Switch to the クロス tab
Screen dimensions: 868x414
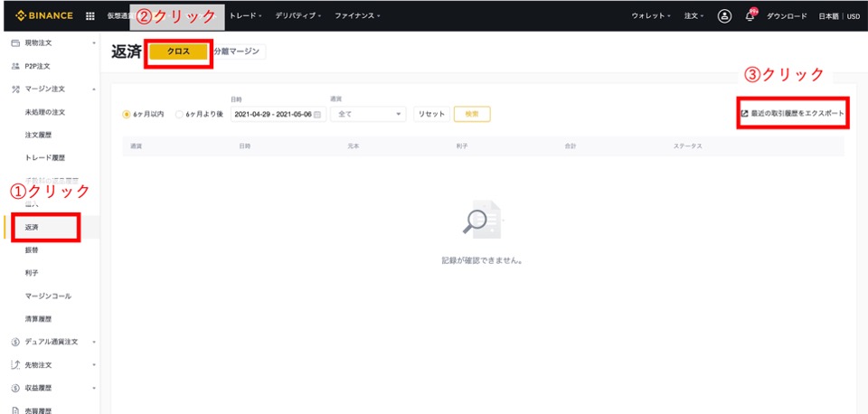178,52
